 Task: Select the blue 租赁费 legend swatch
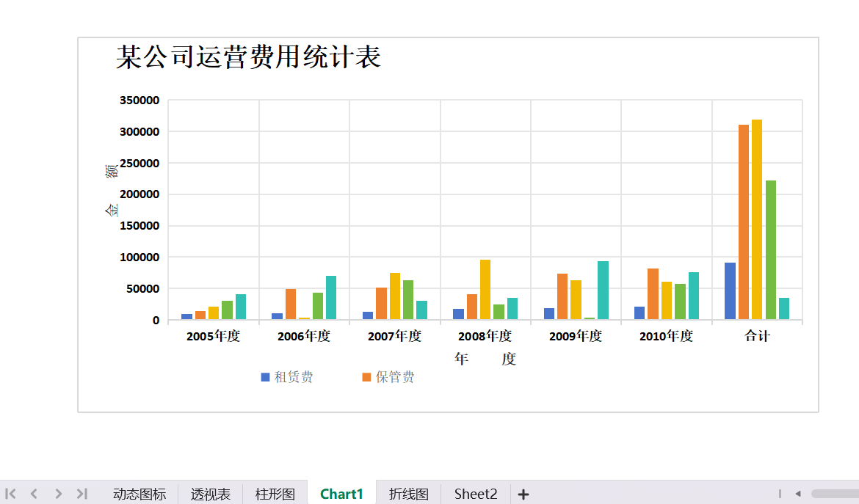[x=265, y=377]
